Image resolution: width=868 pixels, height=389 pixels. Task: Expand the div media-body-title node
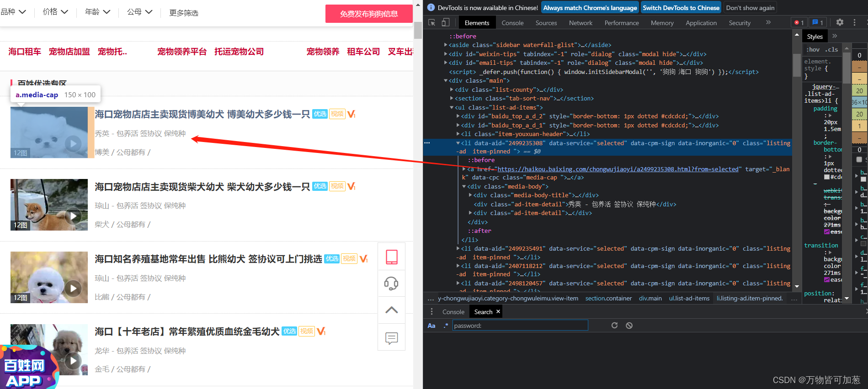pos(470,195)
